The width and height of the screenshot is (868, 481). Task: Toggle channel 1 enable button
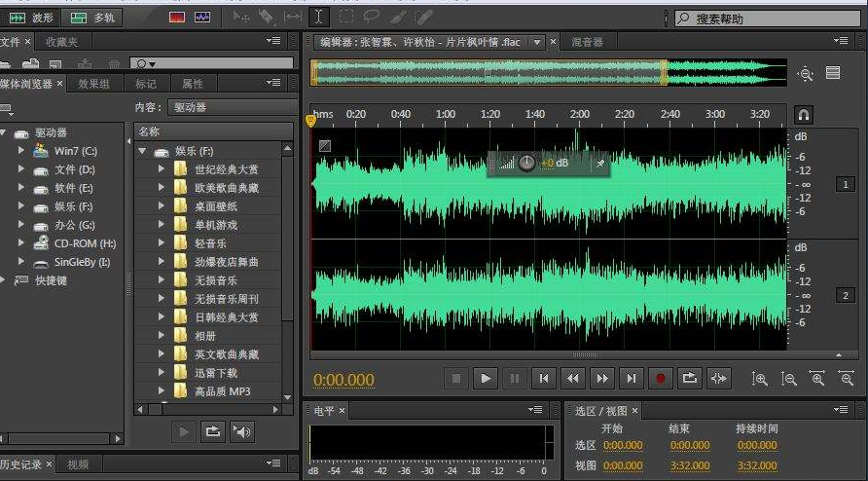click(846, 184)
